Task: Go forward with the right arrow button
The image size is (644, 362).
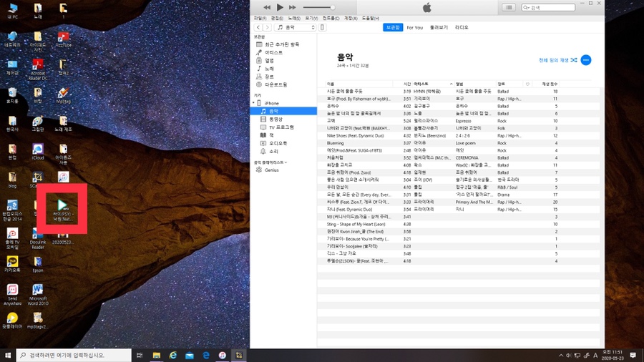Action: [x=267, y=27]
